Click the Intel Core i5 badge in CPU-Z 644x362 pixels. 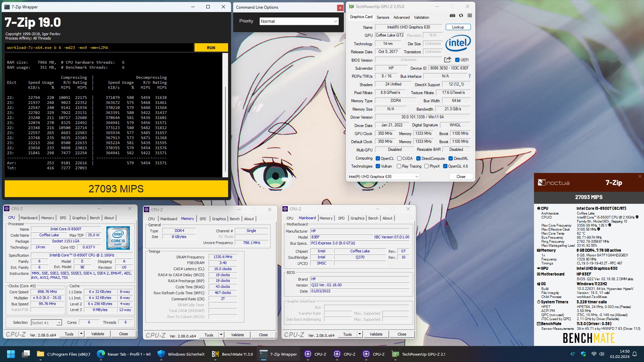pos(118,238)
